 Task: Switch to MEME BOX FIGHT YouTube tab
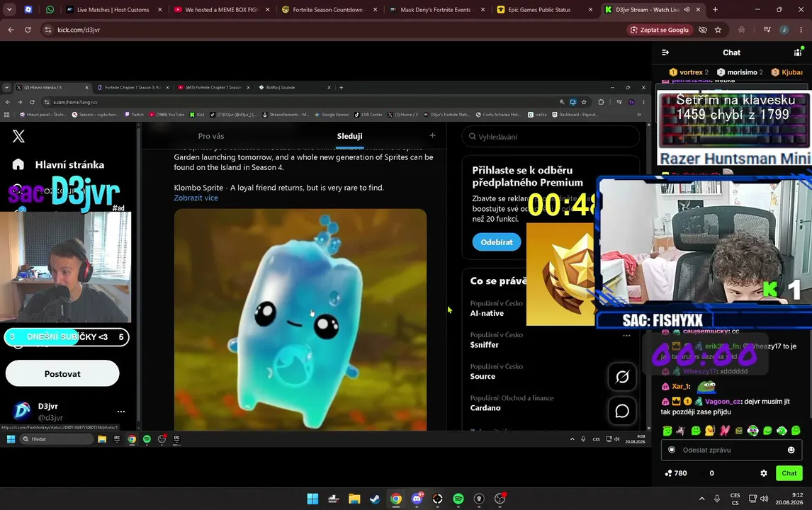222,9
